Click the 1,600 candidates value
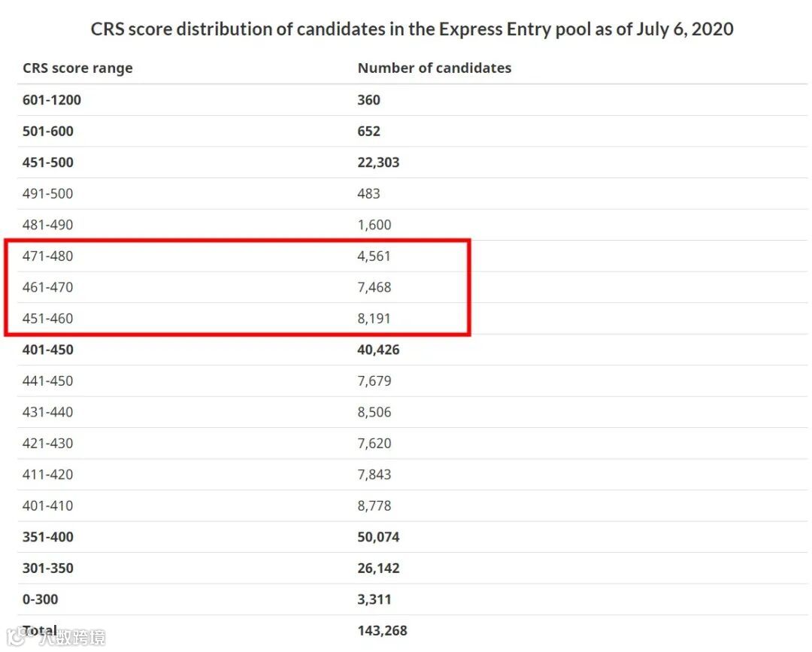 pyautogui.click(x=374, y=225)
